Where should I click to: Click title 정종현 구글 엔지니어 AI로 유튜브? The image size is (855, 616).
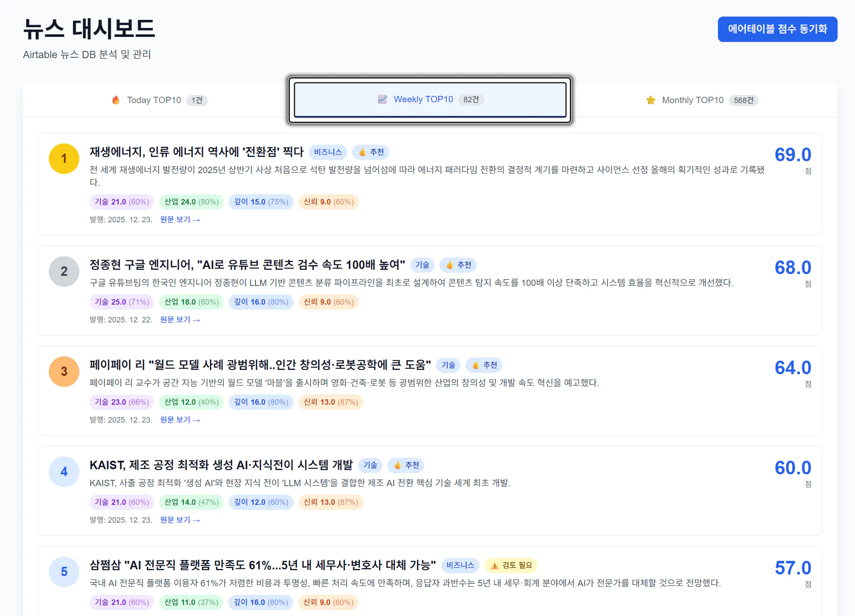247,265
